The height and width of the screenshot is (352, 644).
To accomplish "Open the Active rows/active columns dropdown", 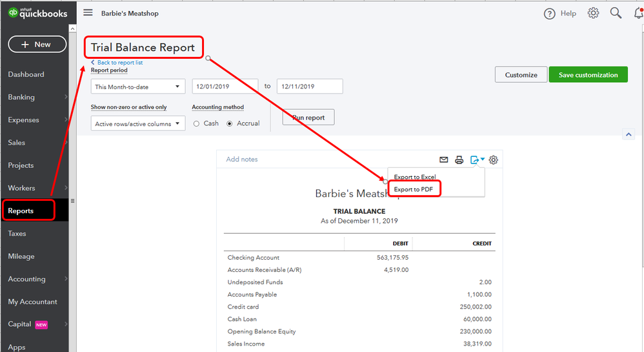I will pyautogui.click(x=138, y=123).
